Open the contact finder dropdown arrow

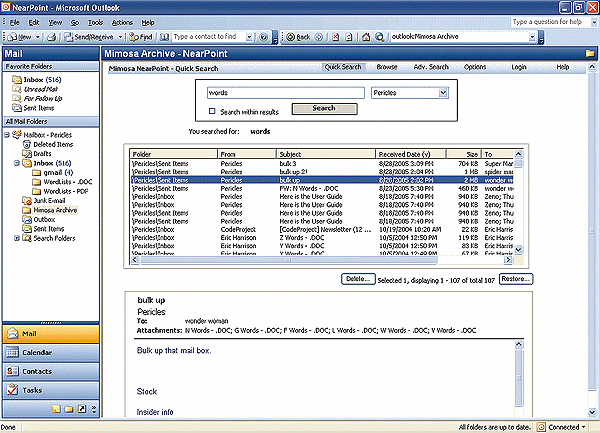(x=249, y=37)
